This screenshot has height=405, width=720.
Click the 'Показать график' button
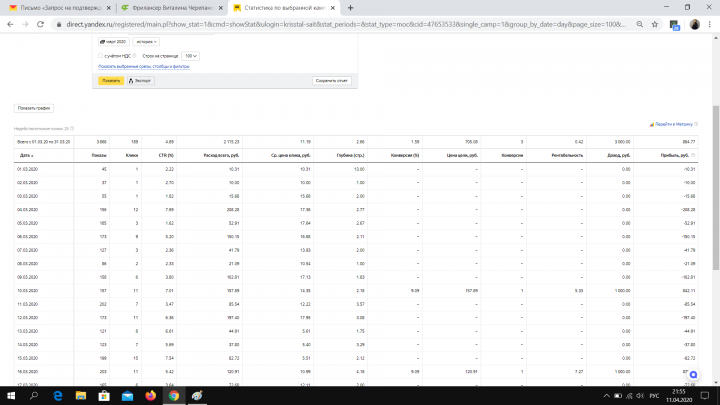pos(34,108)
